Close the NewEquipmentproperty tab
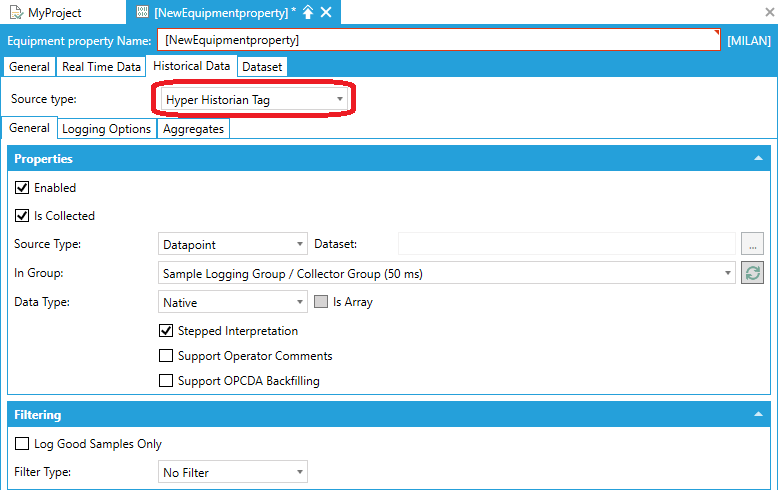The width and height of the screenshot is (778, 490). point(326,12)
